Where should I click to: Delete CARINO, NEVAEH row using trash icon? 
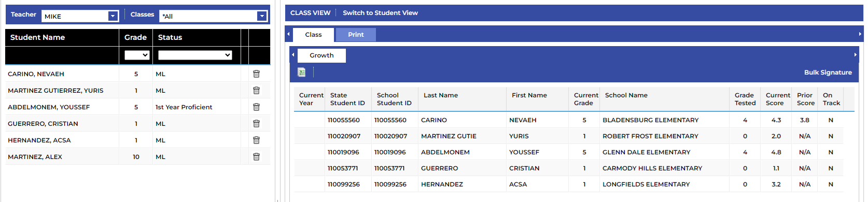pos(256,74)
